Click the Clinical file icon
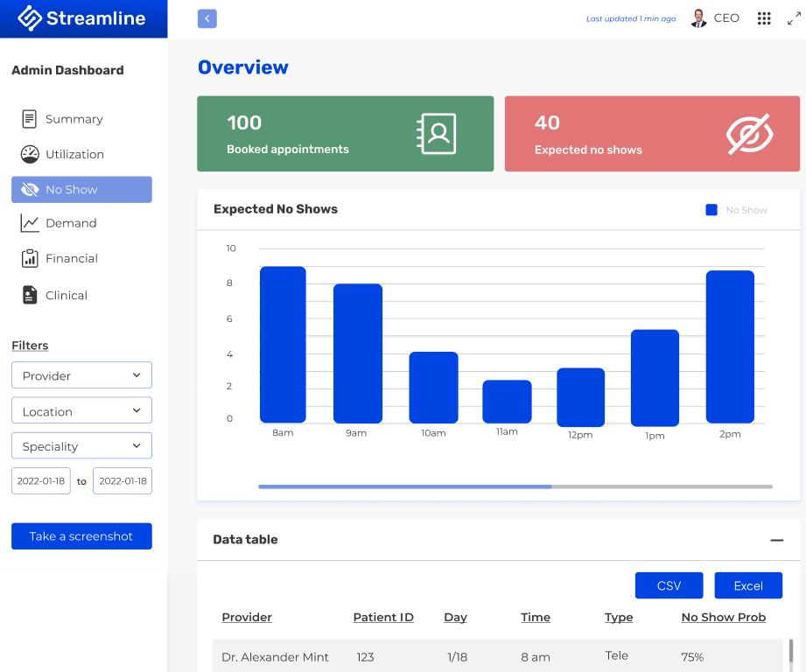The width and height of the screenshot is (806, 672). pos(30,295)
